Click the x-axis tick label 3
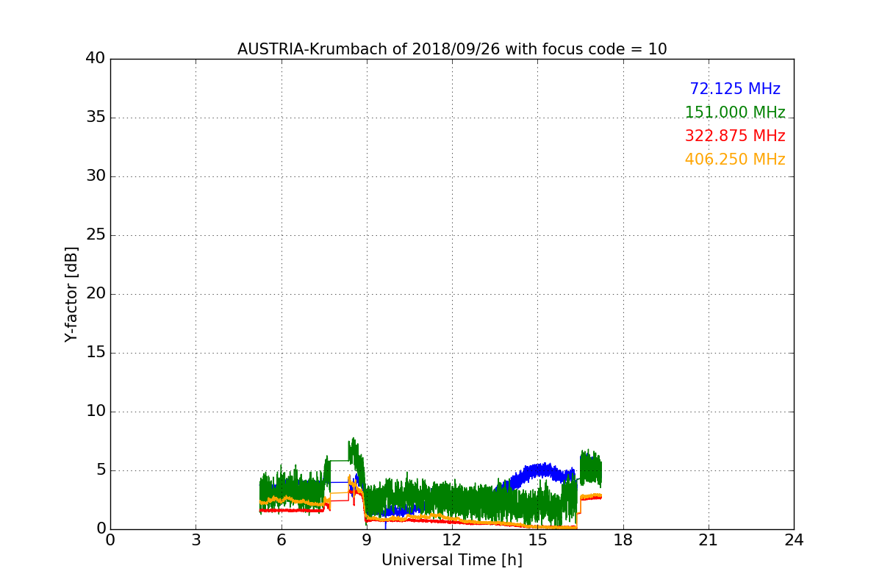882x588 pixels. (x=196, y=540)
